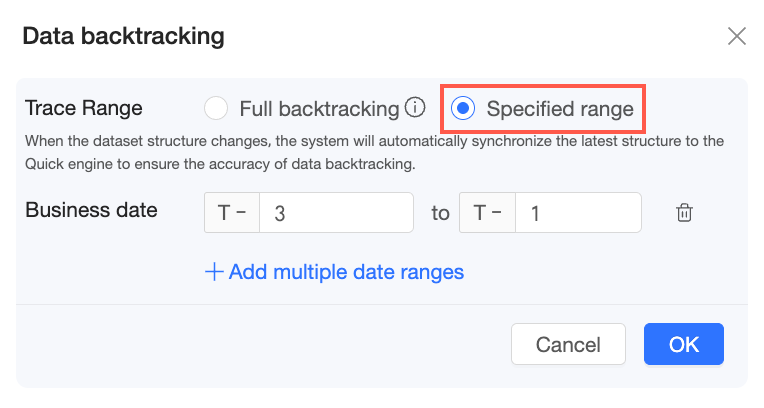This screenshot has height=408, width=764.
Task: Click the dataset structure description text
Action: pos(374,152)
